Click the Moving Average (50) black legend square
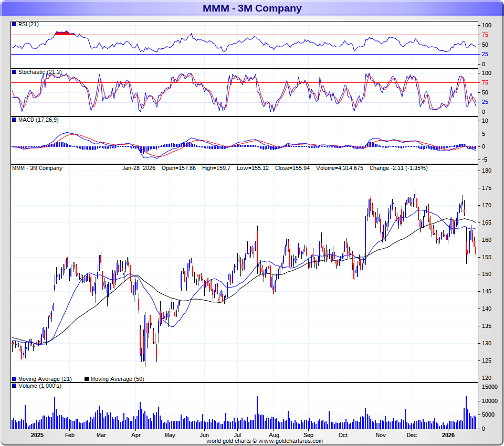Viewport: 504px width, 446px height. [87, 379]
